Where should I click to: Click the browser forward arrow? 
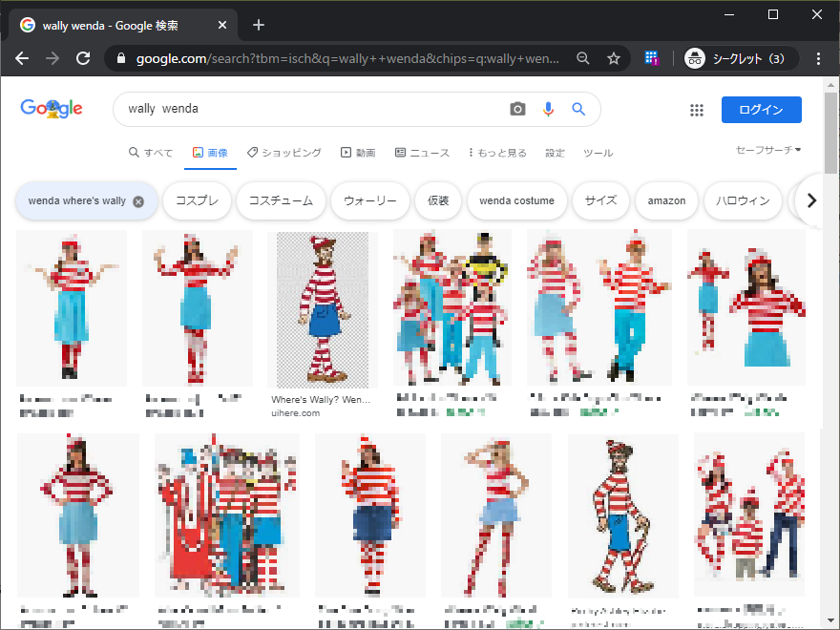[52, 58]
